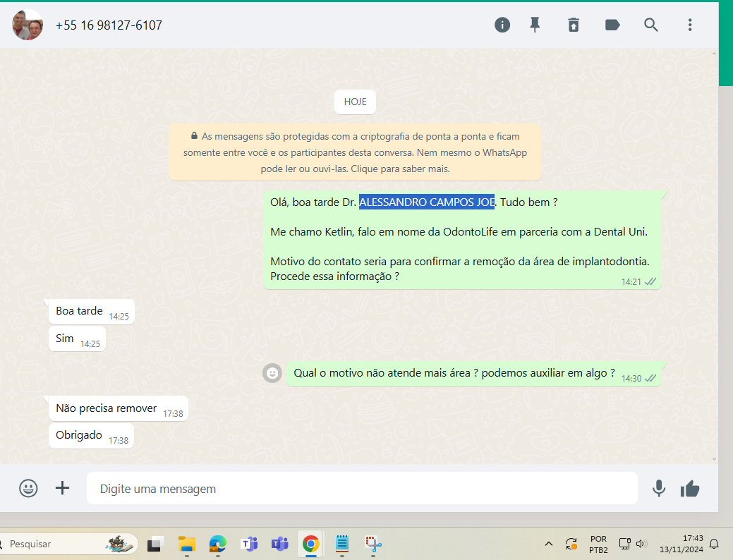This screenshot has width=733, height=560.
Task: Click the sync update tray icon
Action: point(571,544)
